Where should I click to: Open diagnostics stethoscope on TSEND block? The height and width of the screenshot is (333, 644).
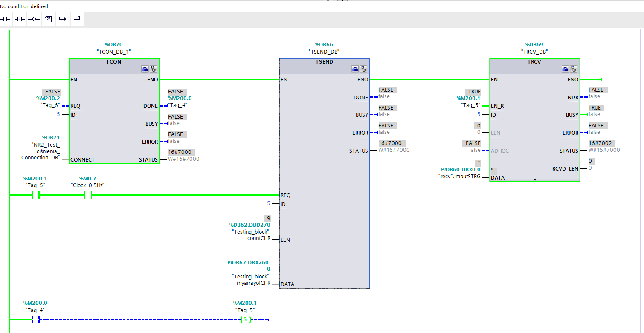click(x=364, y=69)
